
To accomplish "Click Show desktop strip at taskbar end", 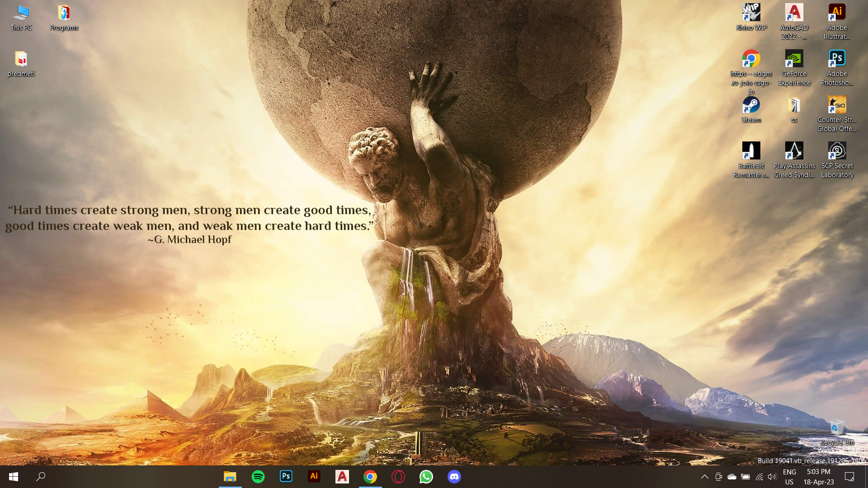I will [866, 477].
